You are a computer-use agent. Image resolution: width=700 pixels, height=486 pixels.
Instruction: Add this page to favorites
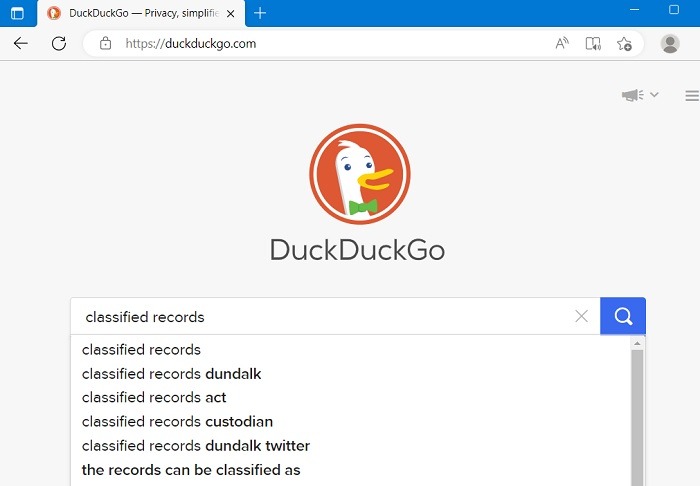pyautogui.click(x=624, y=43)
